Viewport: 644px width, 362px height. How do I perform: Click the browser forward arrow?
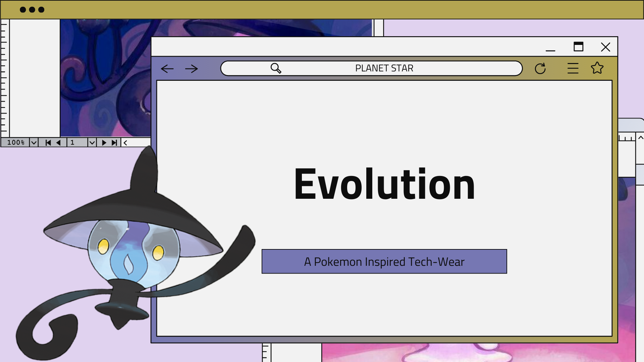click(192, 69)
